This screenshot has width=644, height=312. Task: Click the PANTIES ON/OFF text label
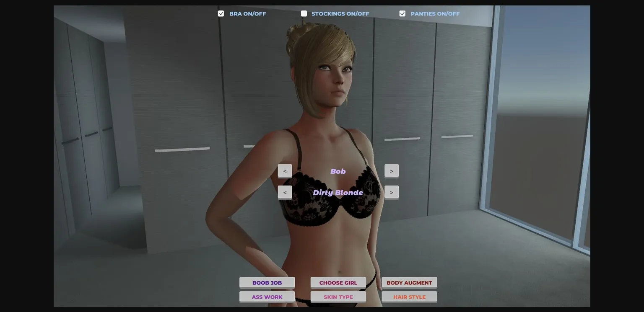click(435, 13)
